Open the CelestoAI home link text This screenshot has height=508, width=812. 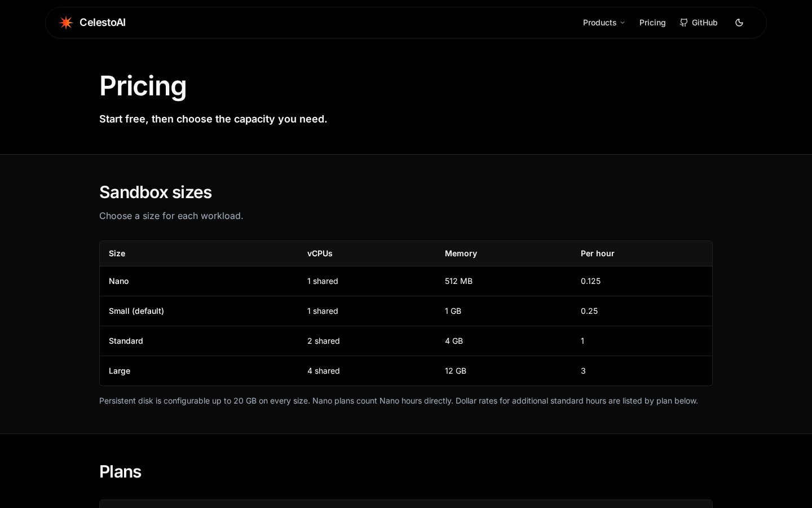coord(103,23)
